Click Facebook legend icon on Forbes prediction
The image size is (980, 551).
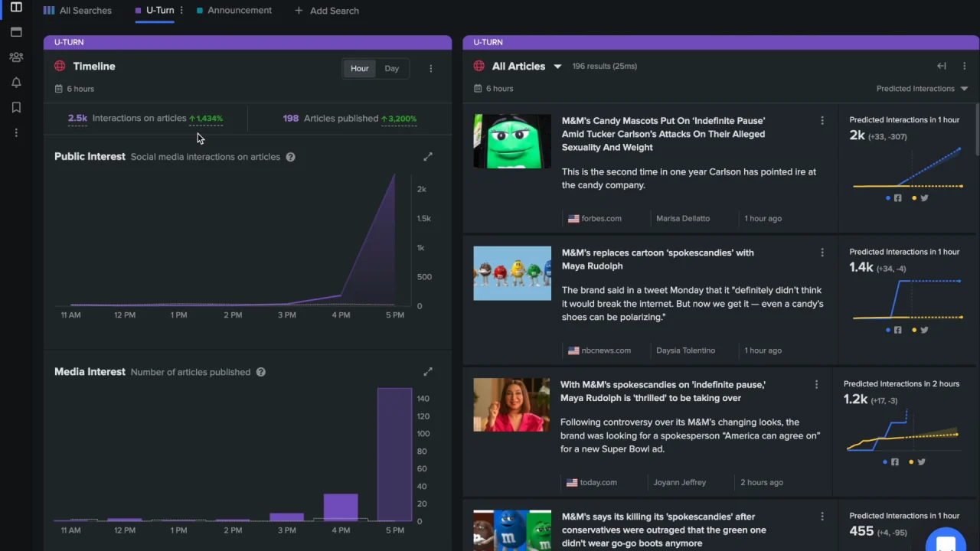897,198
